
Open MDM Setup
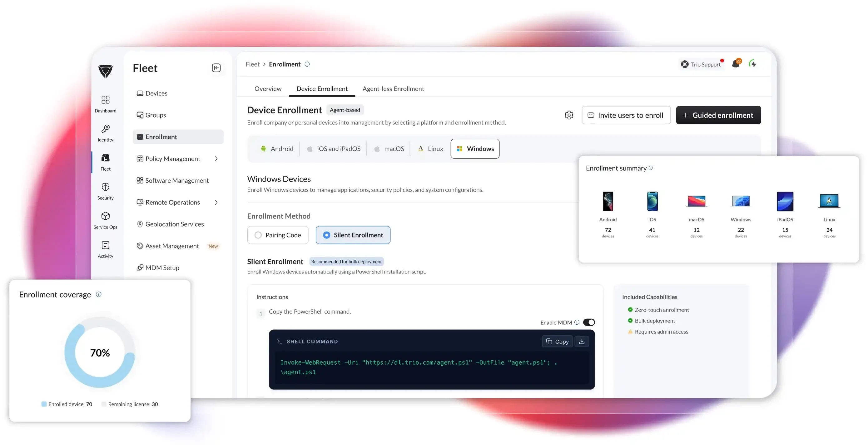click(178, 268)
